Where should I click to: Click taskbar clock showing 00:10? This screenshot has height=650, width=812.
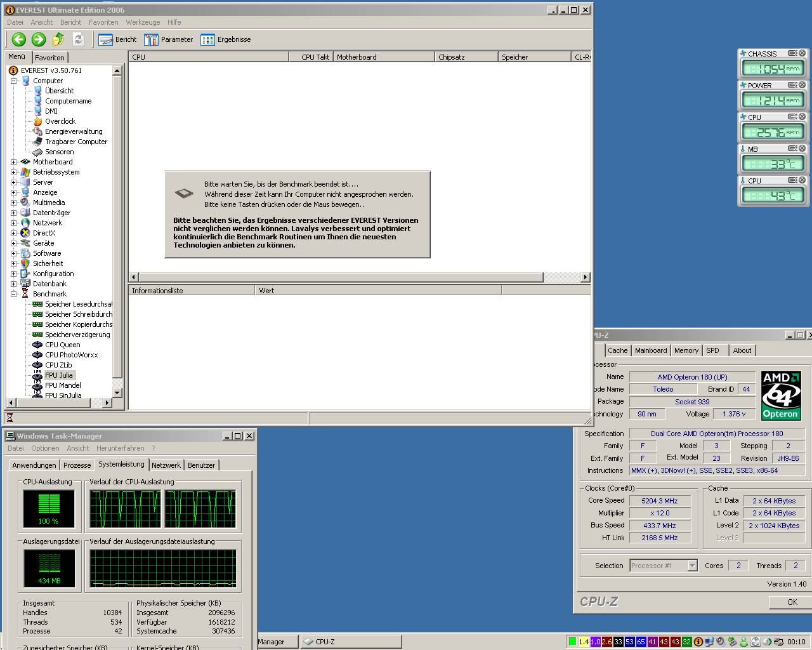pyautogui.click(x=796, y=642)
